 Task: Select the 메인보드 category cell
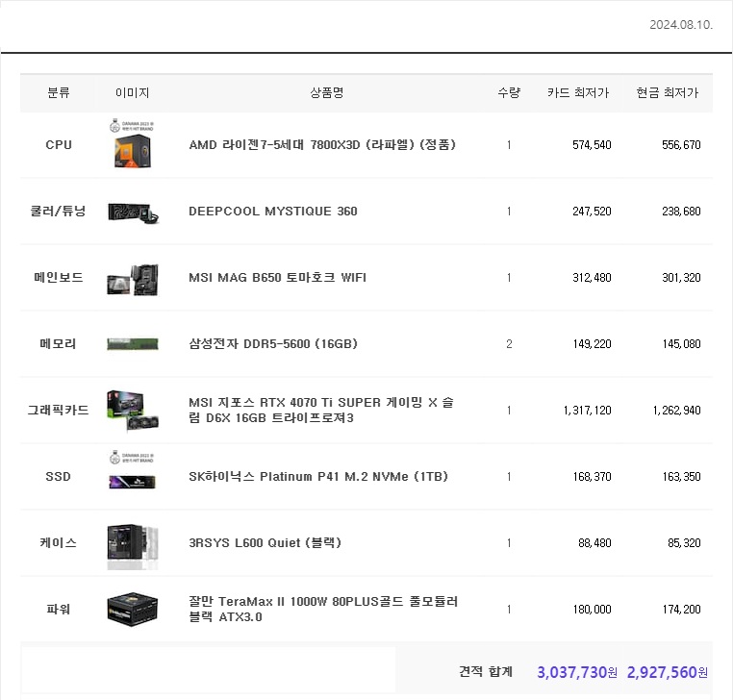tap(59, 278)
